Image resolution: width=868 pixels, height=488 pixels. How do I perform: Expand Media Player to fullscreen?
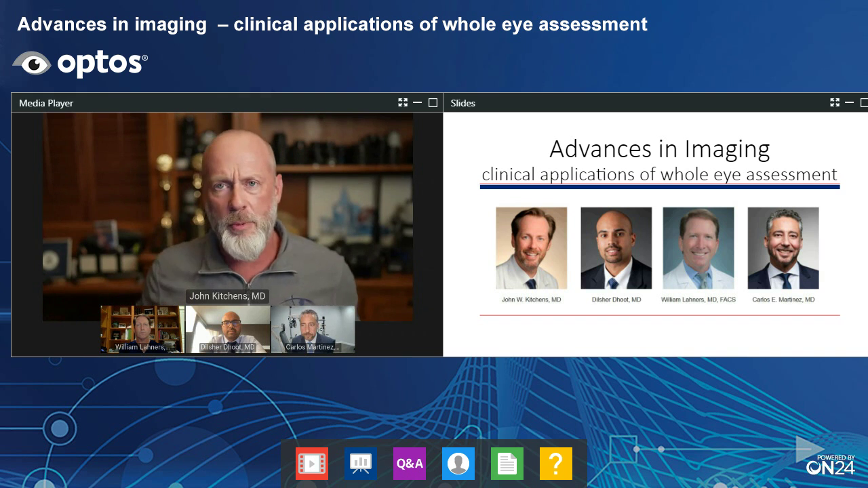coord(403,102)
